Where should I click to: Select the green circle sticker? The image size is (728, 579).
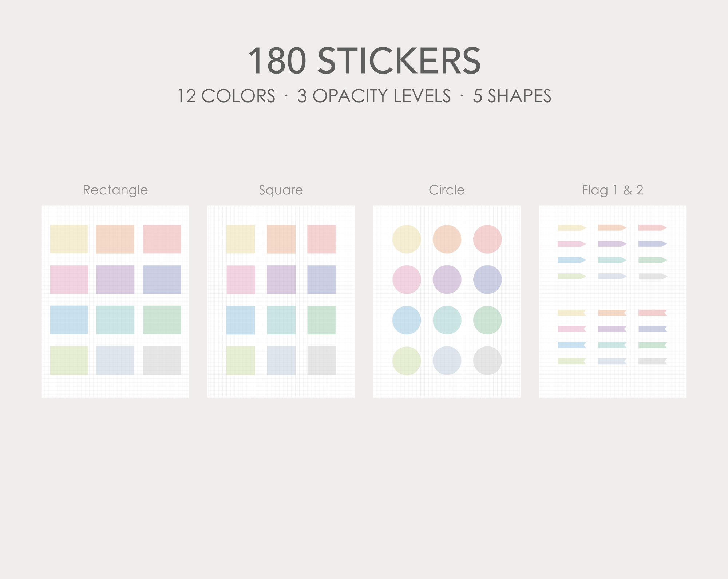pos(487,320)
